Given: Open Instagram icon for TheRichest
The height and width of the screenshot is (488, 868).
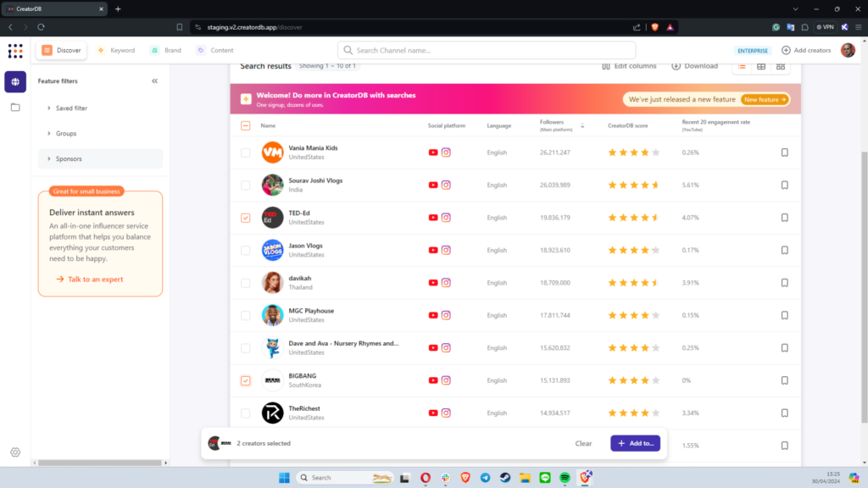Looking at the screenshot, I should point(446,413).
